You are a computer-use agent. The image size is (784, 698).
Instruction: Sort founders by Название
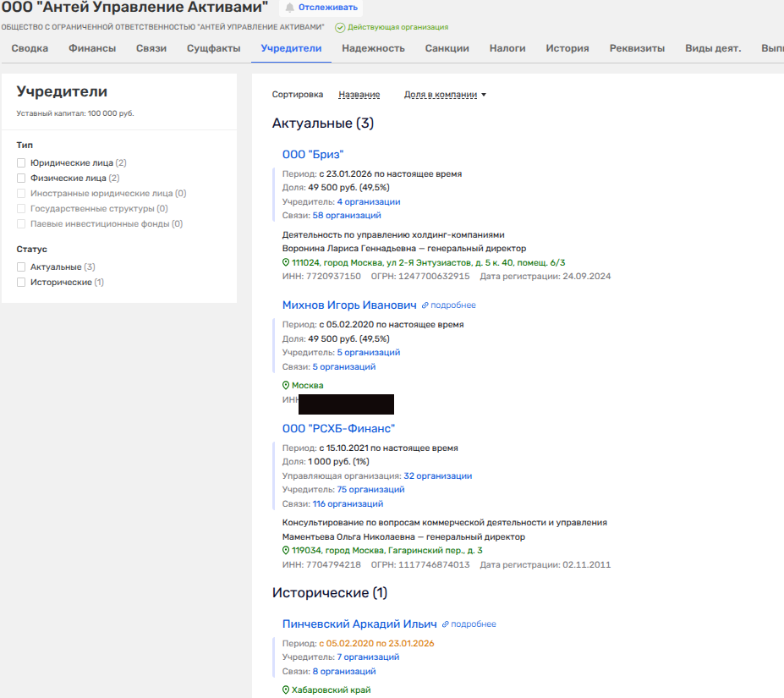359,95
